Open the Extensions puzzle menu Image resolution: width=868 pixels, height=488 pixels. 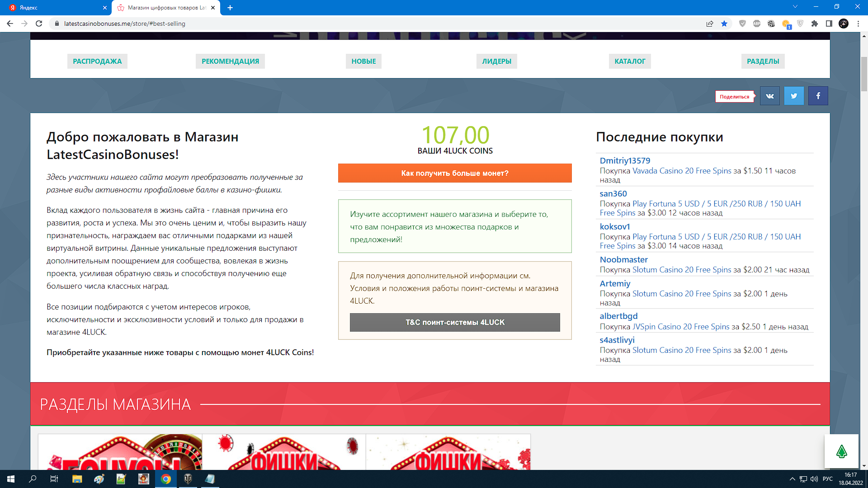pos(815,23)
